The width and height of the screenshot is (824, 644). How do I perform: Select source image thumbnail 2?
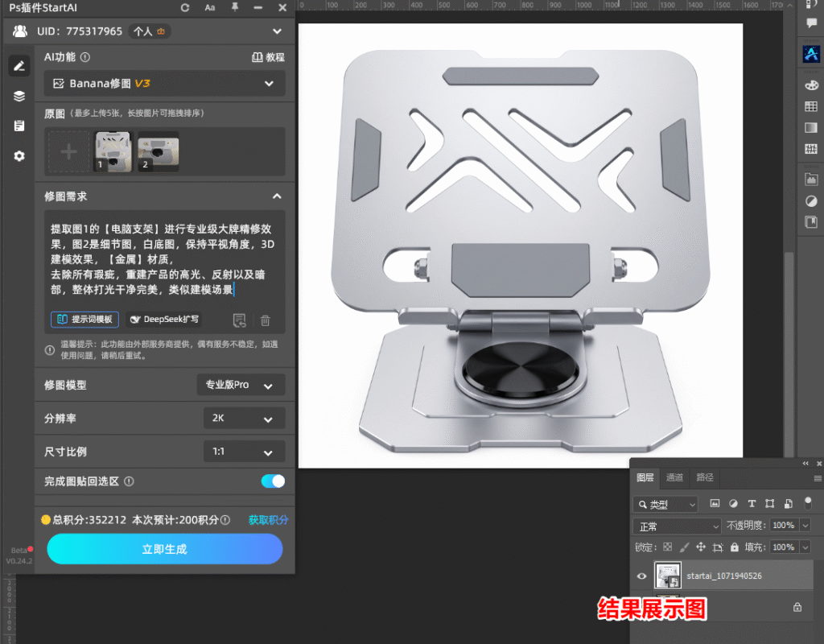pos(159,152)
